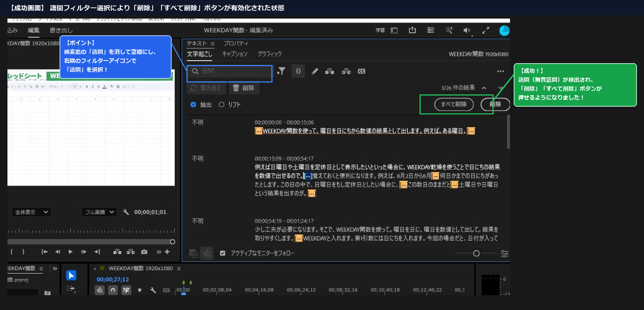
Task: Toggle timeline caption track CC options
Action: 166,290
